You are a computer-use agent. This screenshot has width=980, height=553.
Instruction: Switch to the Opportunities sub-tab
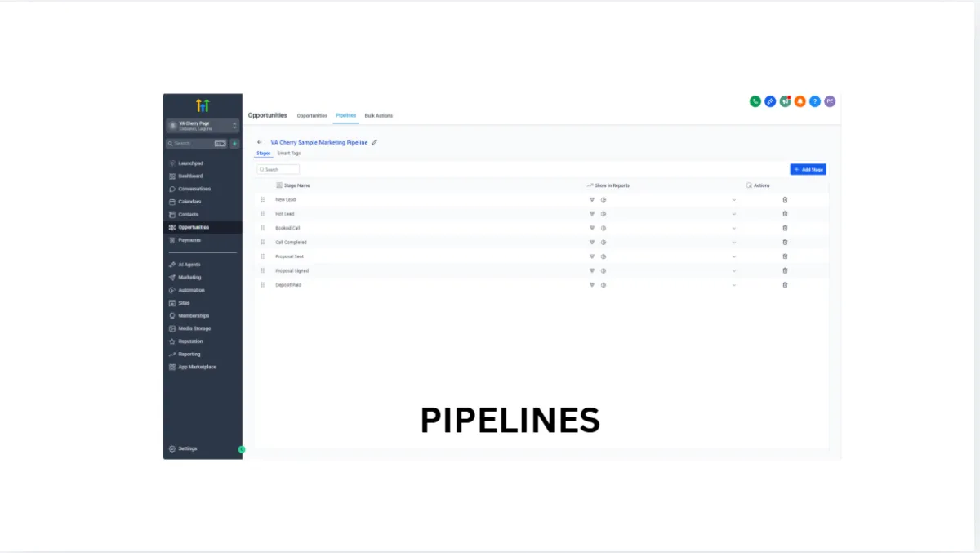312,115
